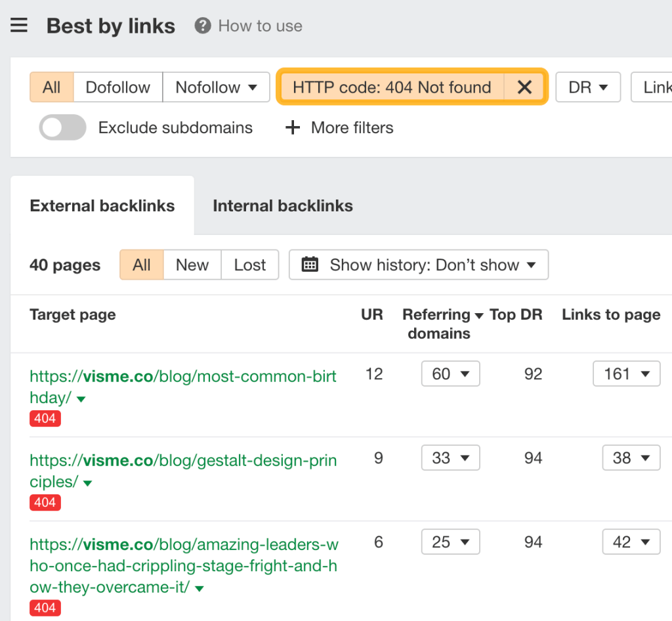Select the External backlinks tab
Screen dimensions: 672x621
coord(102,205)
